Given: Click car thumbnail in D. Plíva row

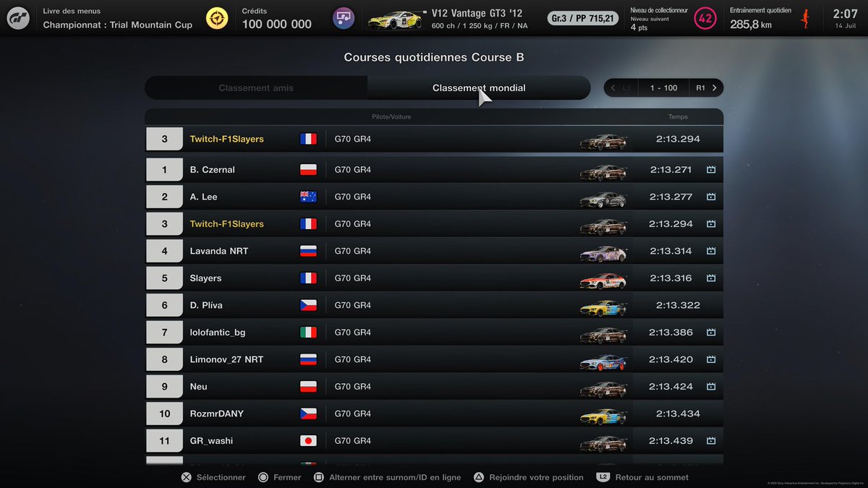Looking at the screenshot, I should coord(603,307).
